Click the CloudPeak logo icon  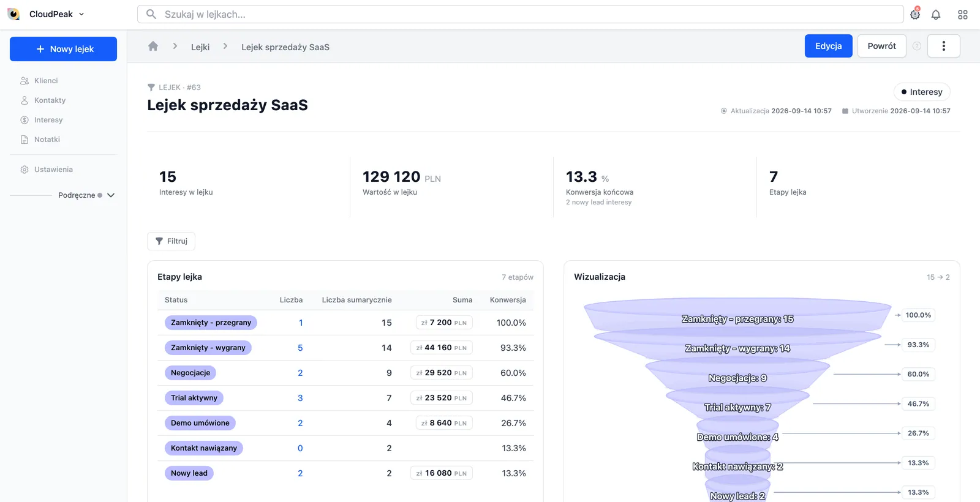[13, 14]
